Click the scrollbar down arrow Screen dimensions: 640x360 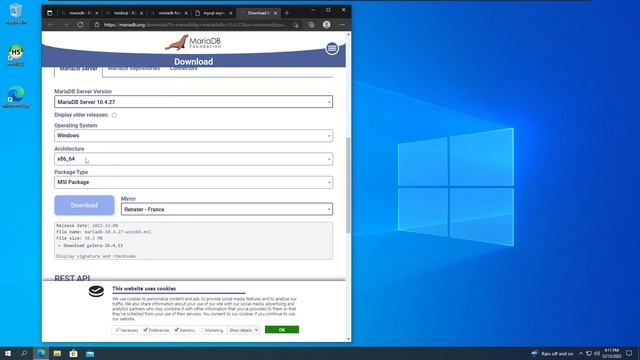click(x=348, y=339)
